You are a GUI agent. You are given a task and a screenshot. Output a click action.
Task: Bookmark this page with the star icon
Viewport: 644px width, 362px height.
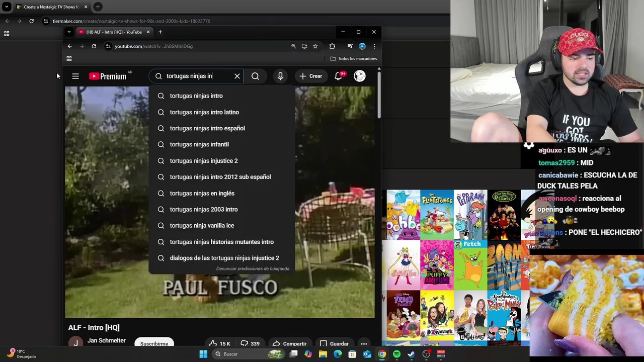(315, 46)
